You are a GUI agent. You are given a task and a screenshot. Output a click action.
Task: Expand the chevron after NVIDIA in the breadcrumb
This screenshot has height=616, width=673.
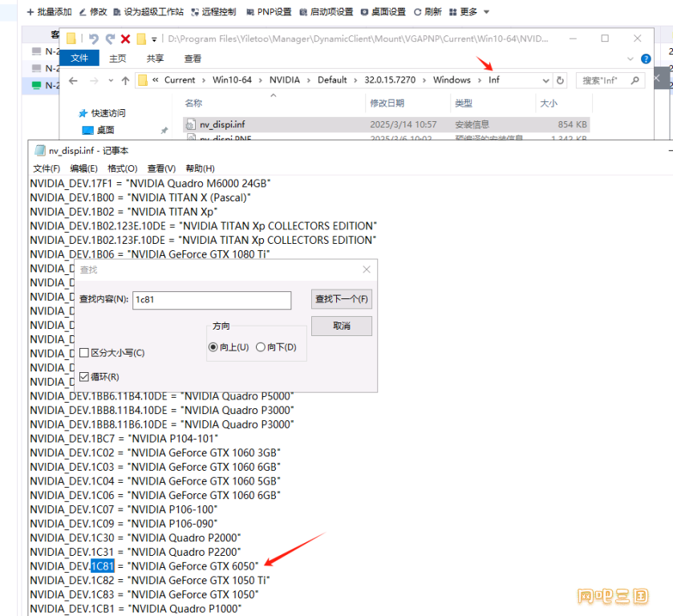coord(309,81)
